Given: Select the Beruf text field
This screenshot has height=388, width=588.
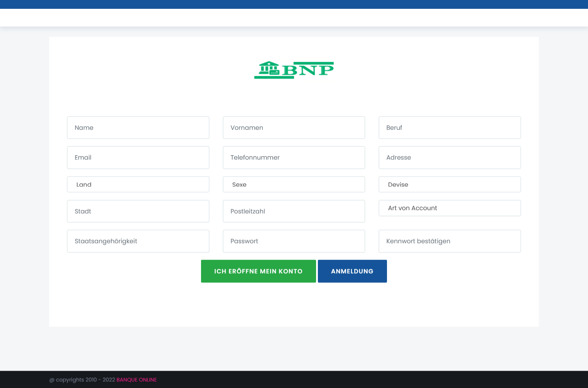Looking at the screenshot, I should [x=450, y=128].
